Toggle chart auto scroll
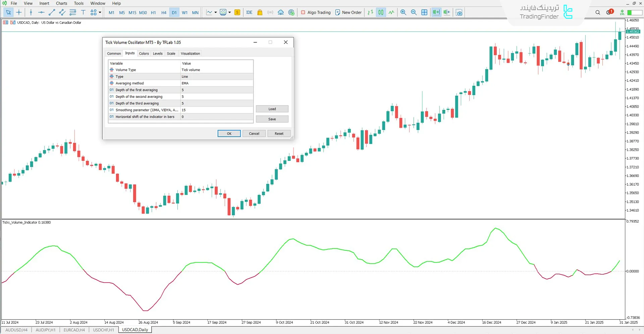This screenshot has width=644, height=334. tap(436, 12)
